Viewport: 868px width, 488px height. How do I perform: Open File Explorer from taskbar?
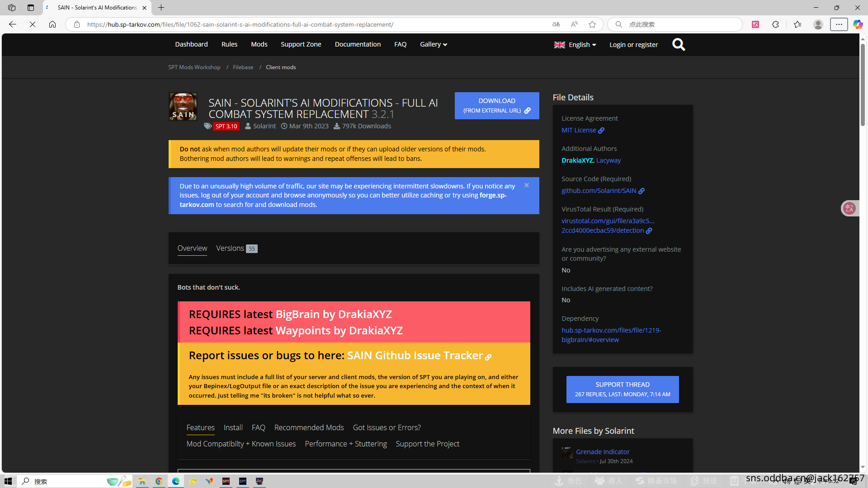(x=142, y=481)
